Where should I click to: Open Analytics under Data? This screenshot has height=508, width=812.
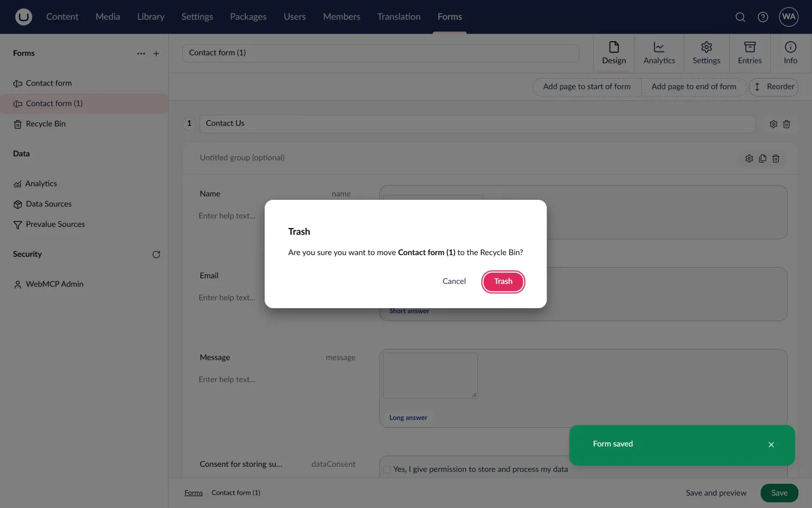84,184
